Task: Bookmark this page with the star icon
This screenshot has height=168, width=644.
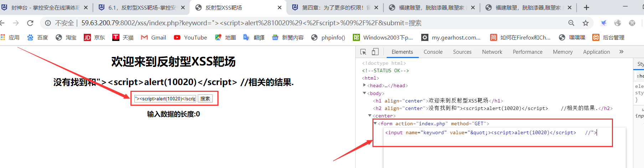Action: (x=586, y=23)
